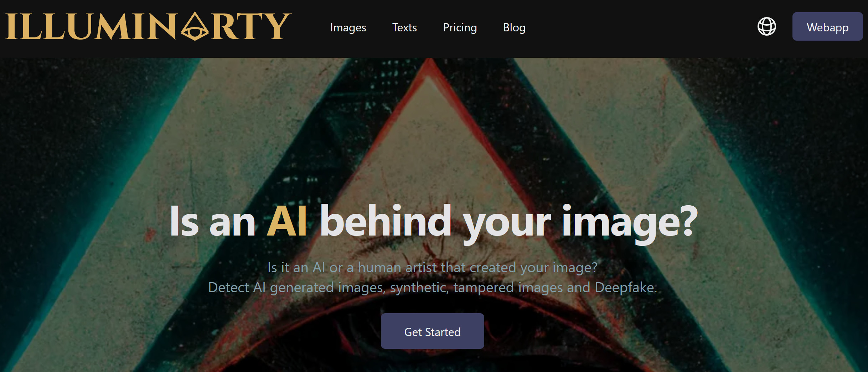Click the subtitle about human artist
The width and height of the screenshot is (868, 372).
(x=432, y=267)
